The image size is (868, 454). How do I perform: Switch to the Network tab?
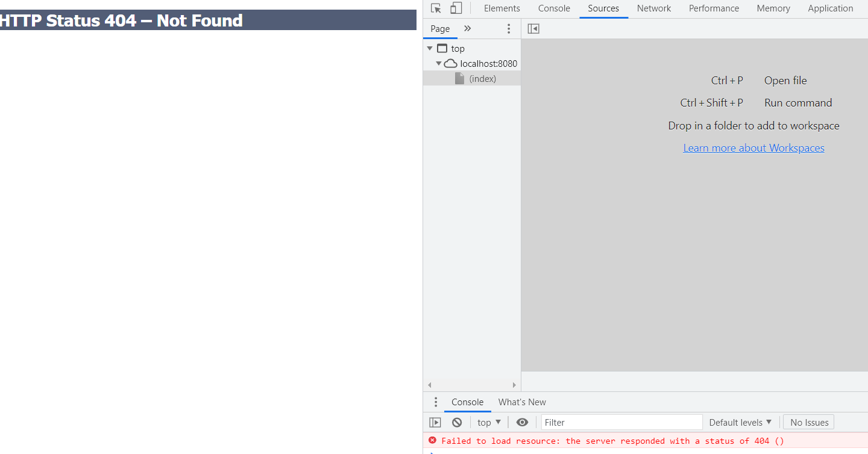coord(654,8)
